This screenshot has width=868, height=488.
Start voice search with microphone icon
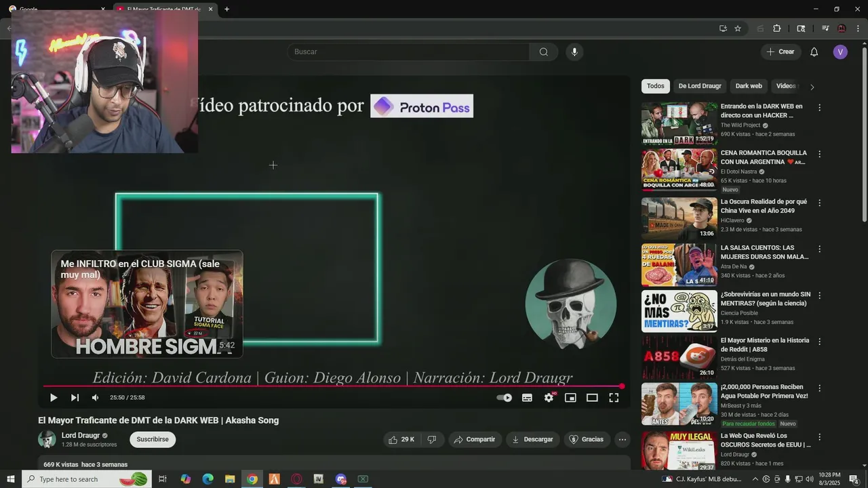click(x=574, y=52)
